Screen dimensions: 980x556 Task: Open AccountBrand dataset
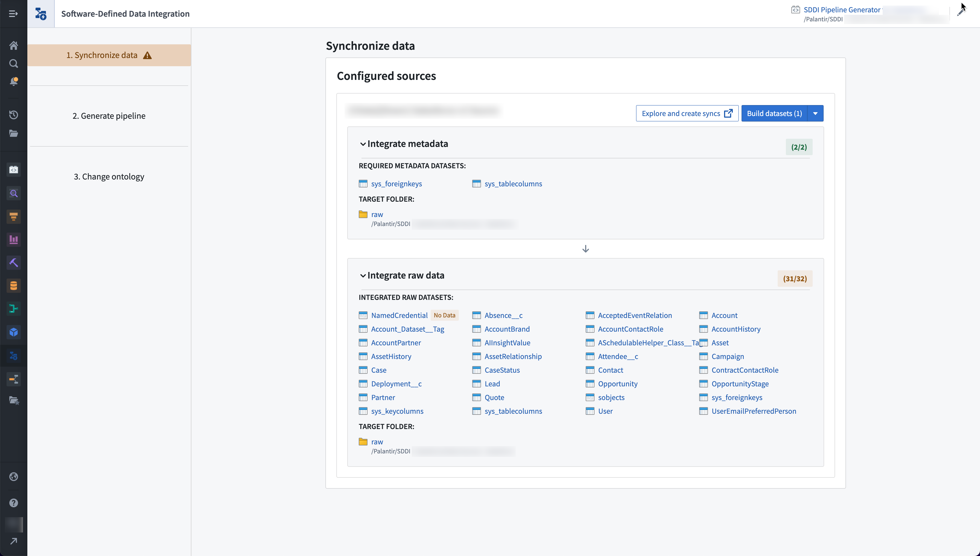click(507, 329)
